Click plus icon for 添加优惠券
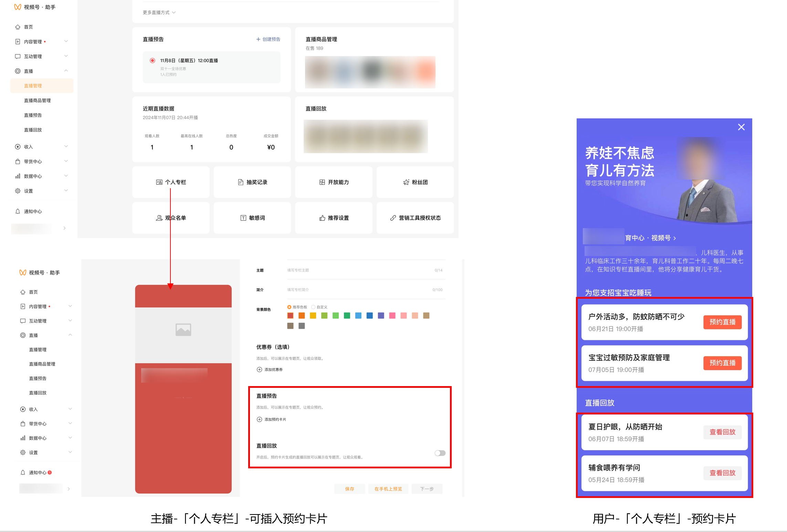This screenshot has height=532, width=787. [x=259, y=369]
